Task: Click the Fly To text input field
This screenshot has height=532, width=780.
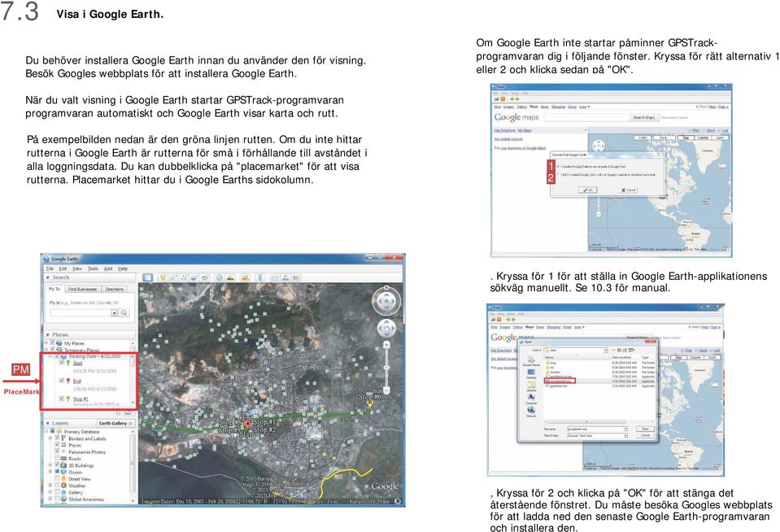Action: pyautogui.click(x=80, y=313)
